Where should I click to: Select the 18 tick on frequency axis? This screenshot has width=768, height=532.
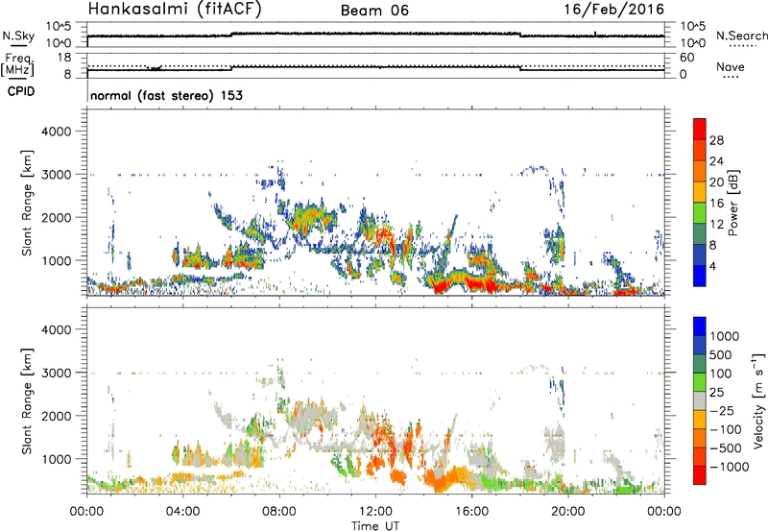(63, 58)
